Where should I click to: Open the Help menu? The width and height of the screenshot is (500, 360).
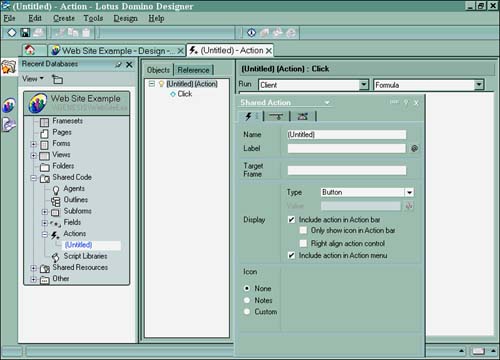(x=156, y=18)
